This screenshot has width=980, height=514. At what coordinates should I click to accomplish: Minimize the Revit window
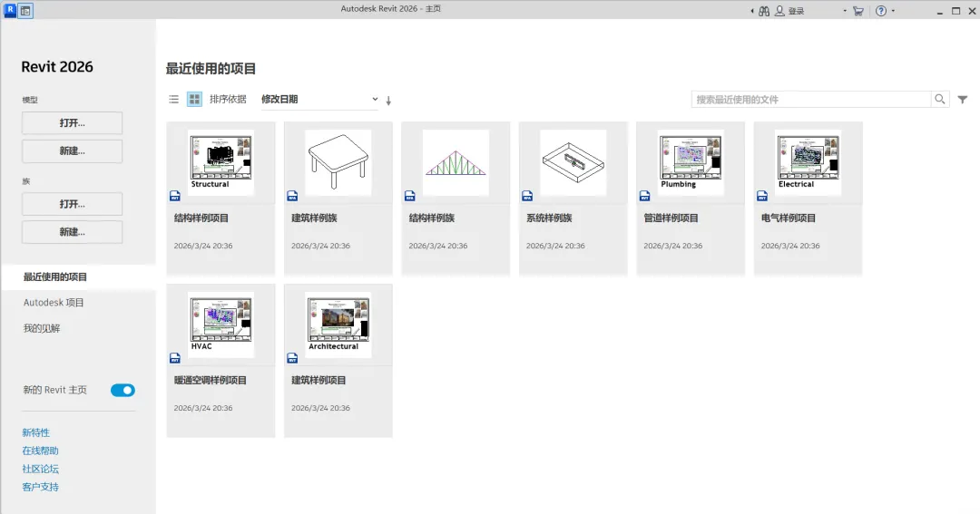click(x=939, y=11)
